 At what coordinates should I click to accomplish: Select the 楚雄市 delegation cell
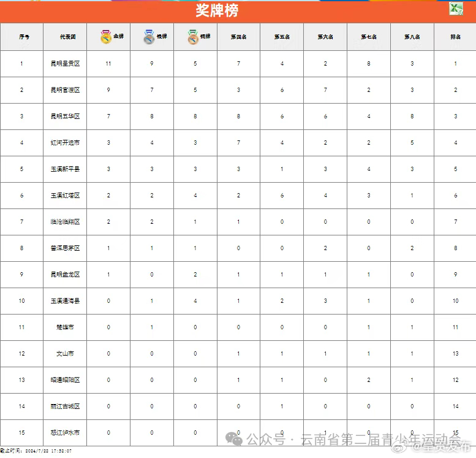pyautogui.click(x=65, y=327)
